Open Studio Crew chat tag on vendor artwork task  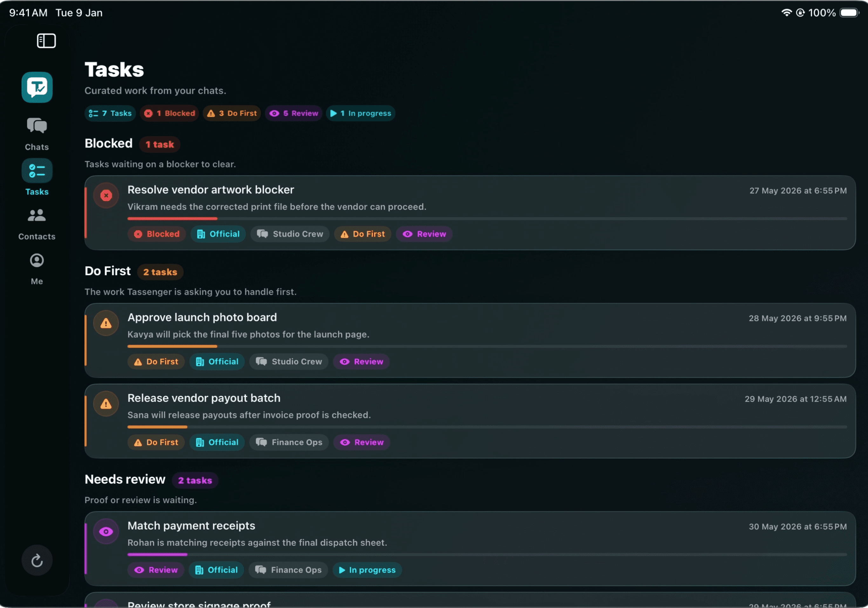[290, 234]
